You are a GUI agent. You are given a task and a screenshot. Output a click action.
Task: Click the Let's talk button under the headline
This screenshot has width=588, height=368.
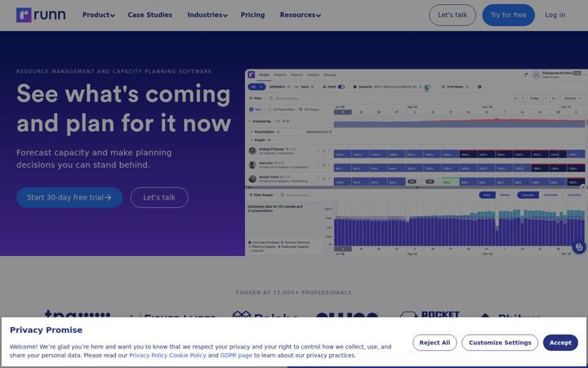click(x=159, y=198)
